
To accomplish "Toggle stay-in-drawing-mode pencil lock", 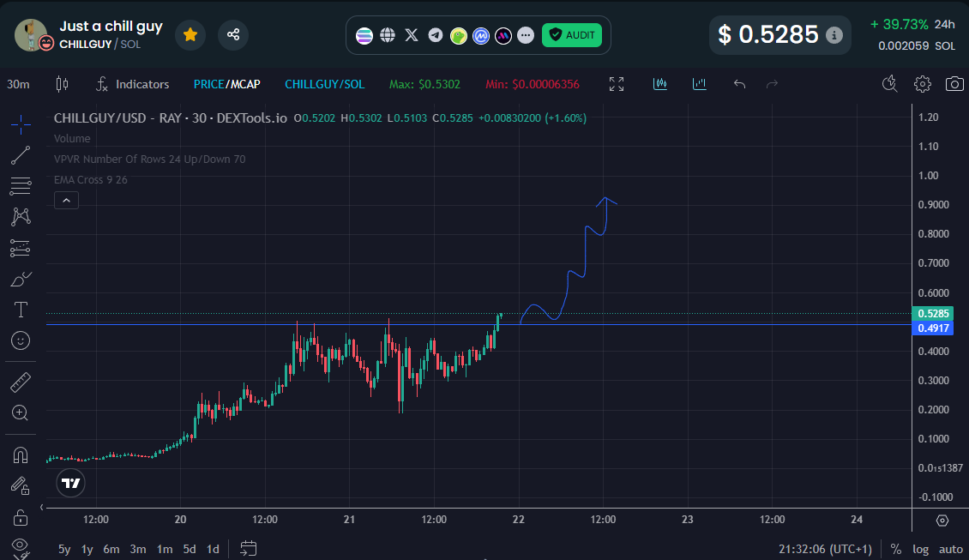I will 21,486.
